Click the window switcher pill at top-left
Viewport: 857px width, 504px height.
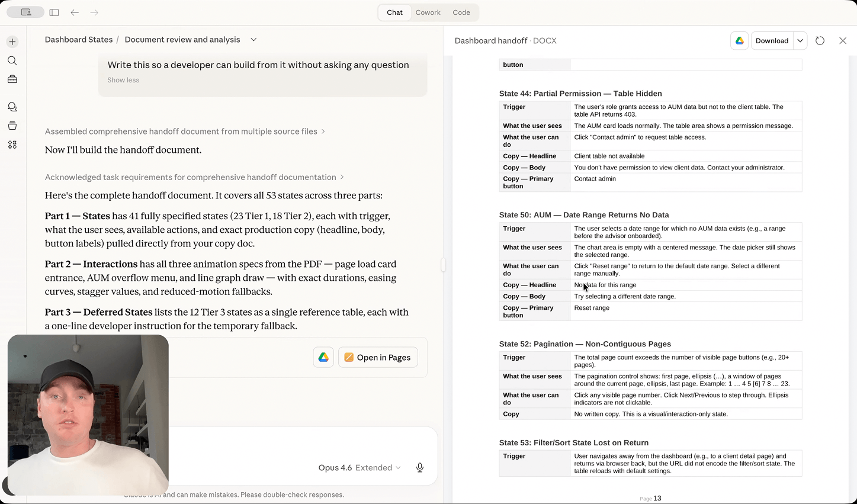coord(26,12)
